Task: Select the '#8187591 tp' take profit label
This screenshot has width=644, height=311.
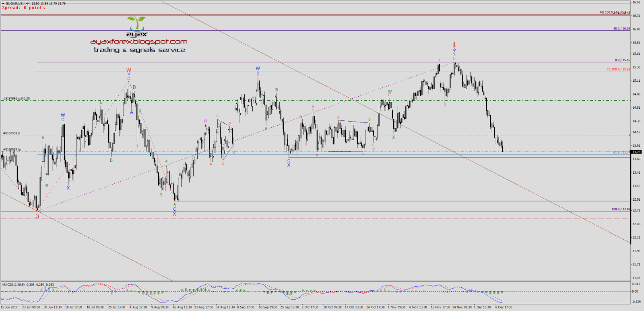Action: [x=12, y=149]
